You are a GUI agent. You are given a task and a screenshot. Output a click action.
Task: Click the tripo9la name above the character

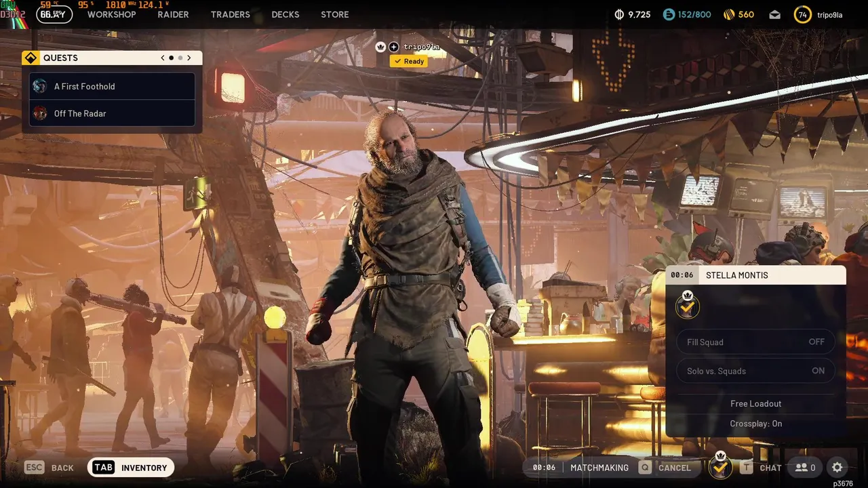coord(422,47)
